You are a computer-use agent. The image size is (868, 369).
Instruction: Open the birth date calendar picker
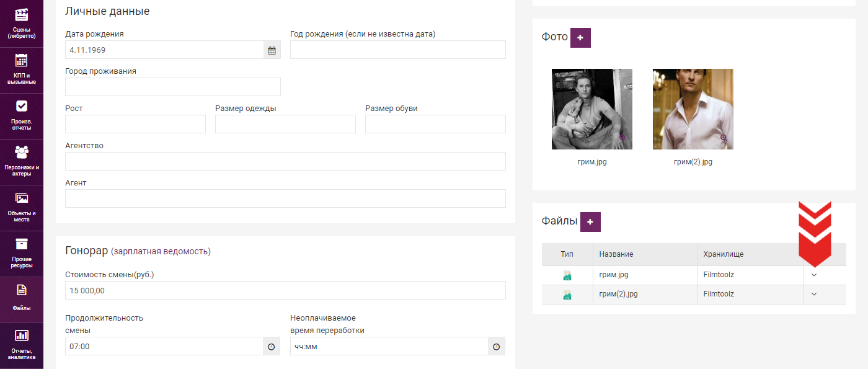coord(272,50)
